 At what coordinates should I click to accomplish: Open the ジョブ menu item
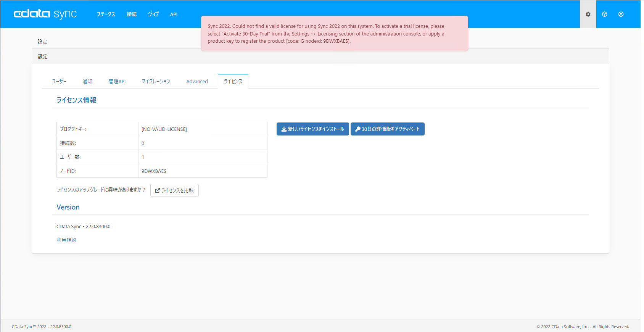click(x=153, y=14)
